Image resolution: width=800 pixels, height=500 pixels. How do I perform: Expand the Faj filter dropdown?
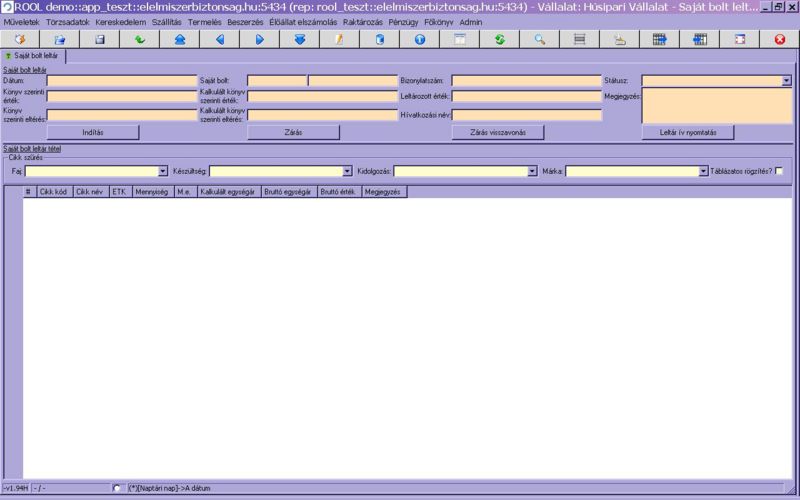coord(162,171)
